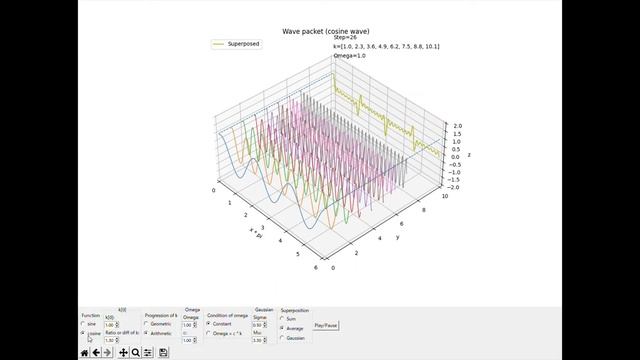
Task: Step the Ratio or diff of k arrows
Action: click(117, 340)
